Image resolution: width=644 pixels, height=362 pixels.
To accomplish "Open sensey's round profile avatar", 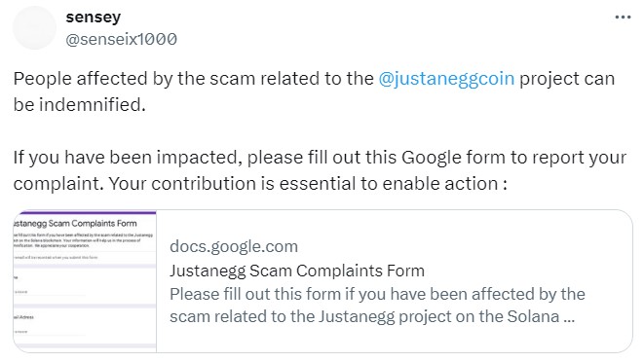I will pos(34,28).
